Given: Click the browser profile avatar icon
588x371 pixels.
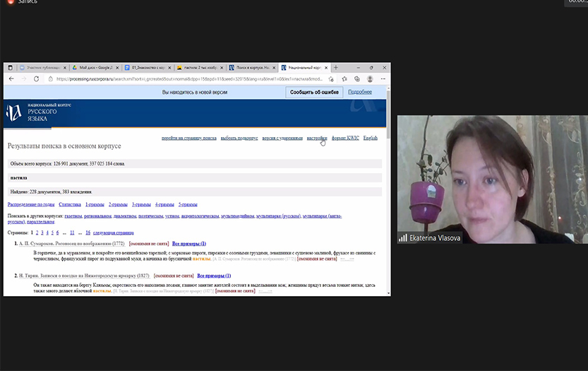Looking at the screenshot, I should coord(370,79).
